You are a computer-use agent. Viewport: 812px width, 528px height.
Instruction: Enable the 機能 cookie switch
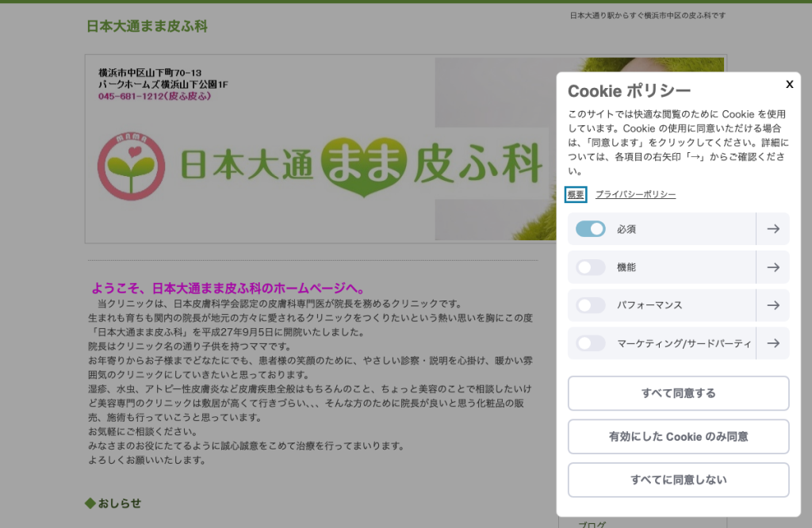click(x=590, y=267)
